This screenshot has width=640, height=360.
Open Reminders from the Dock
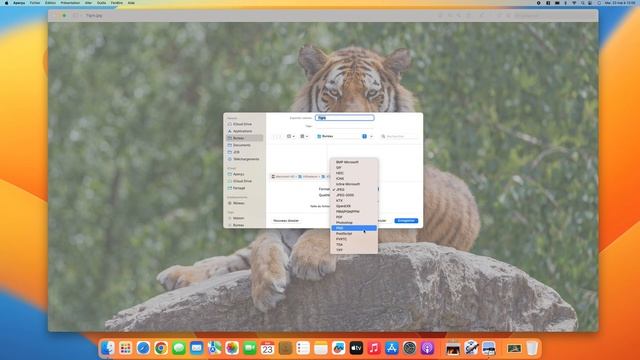coord(303,348)
